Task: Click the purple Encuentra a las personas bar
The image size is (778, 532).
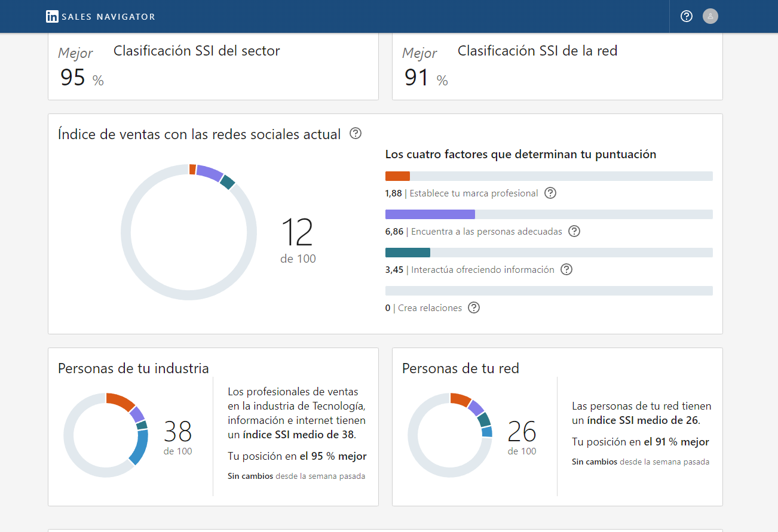Action: coord(549,214)
